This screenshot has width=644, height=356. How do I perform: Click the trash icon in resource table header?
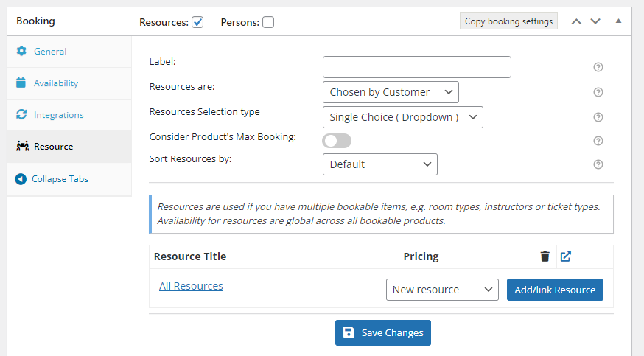(x=545, y=256)
